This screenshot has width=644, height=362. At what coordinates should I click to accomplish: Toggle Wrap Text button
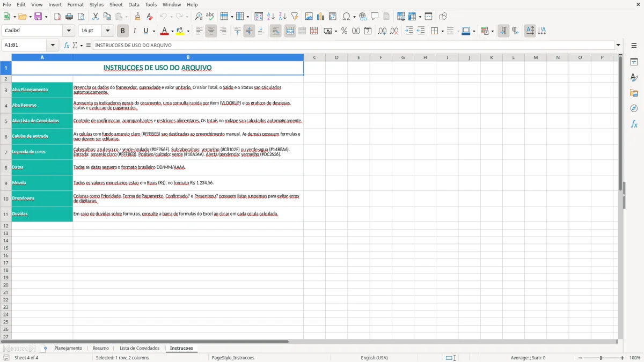276,31
